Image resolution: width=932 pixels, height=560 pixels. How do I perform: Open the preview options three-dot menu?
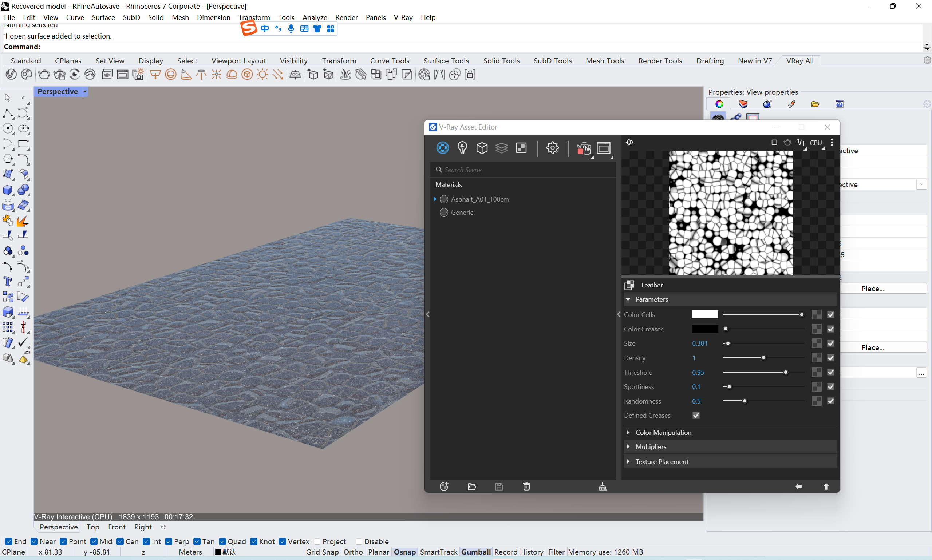point(832,142)
